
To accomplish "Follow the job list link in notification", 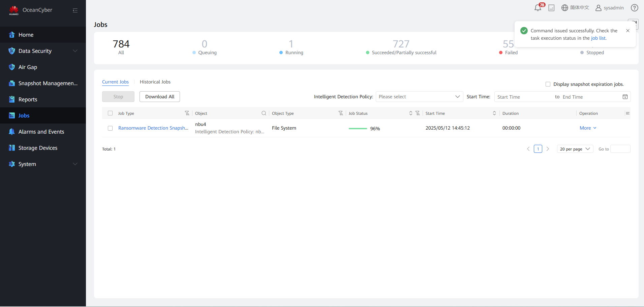I will [598, 38].
